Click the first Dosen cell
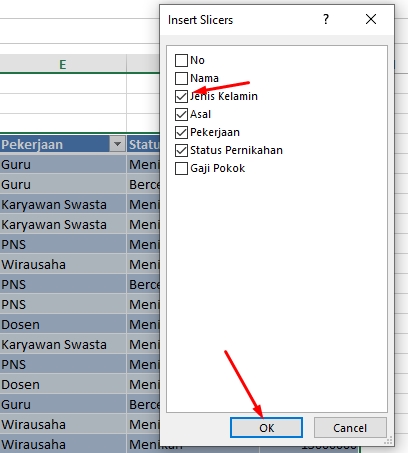Viewport: 408px width, 453px height. click(63, 324)
